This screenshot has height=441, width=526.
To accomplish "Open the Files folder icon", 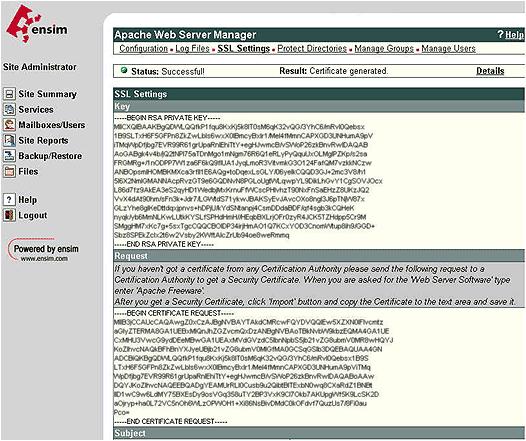I will point(9,171).
